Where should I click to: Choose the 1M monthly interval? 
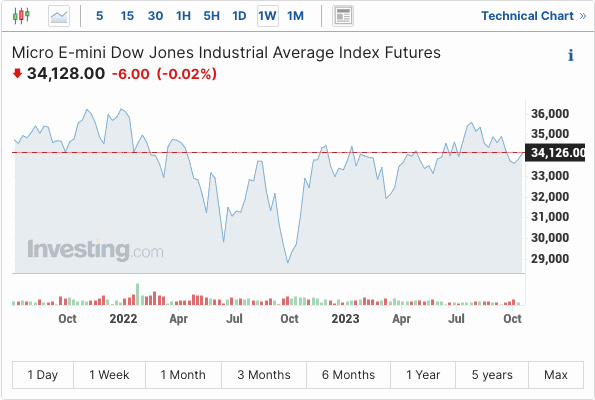(296, 16)
